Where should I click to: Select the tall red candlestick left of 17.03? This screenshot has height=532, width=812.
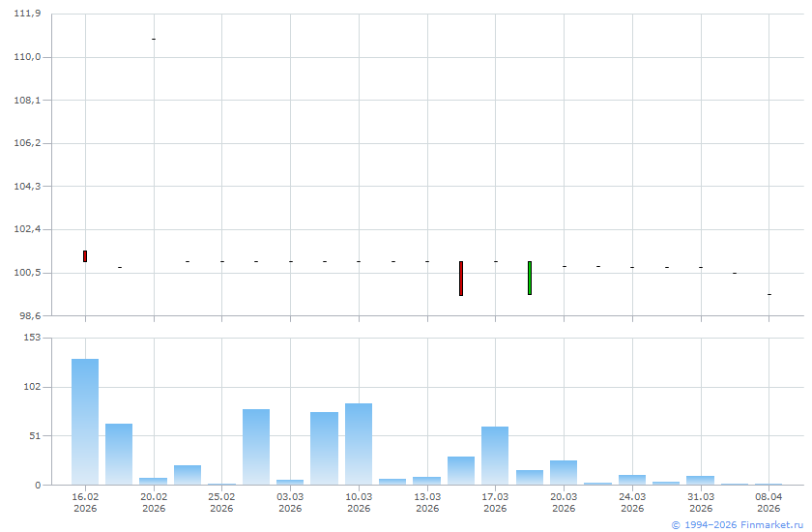point(461,279)
